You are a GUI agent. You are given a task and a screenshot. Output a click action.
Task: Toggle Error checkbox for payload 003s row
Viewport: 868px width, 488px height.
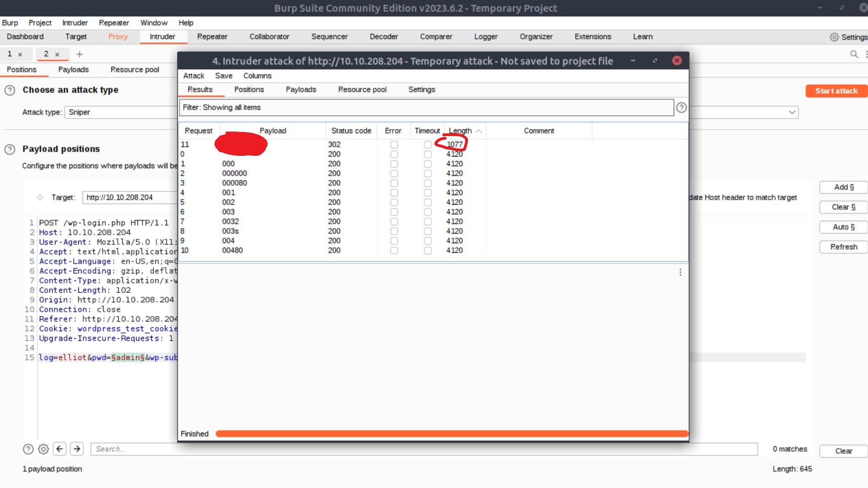click(x=394, y=231)
